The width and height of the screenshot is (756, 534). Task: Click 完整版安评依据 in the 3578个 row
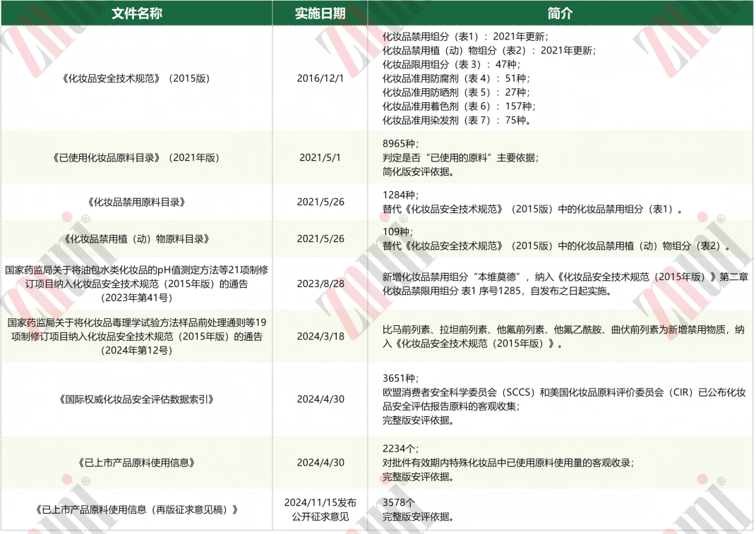[x=419, y=516]
